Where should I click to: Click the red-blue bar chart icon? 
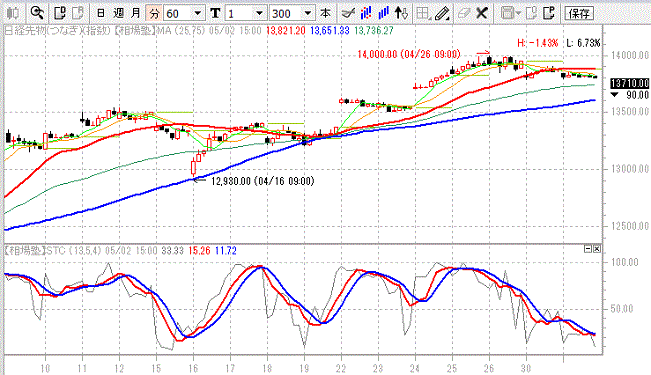click(x=366, y=13)
